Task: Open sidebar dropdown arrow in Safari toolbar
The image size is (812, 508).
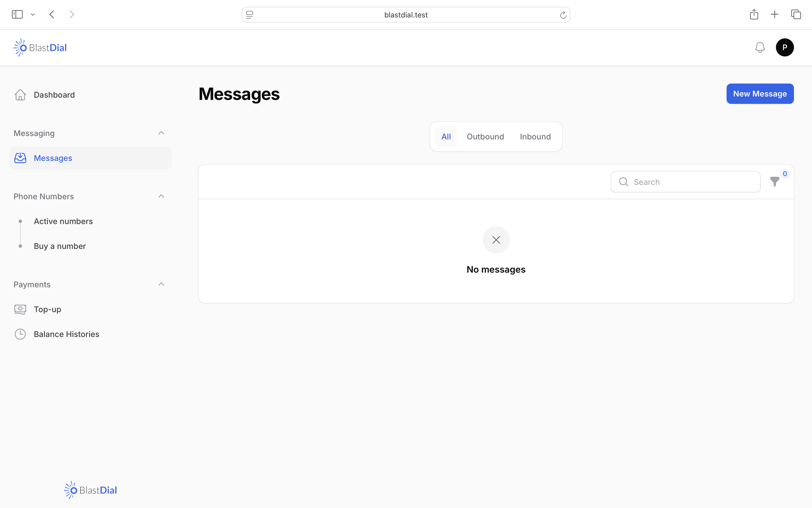Action: [x=32, y=14]
